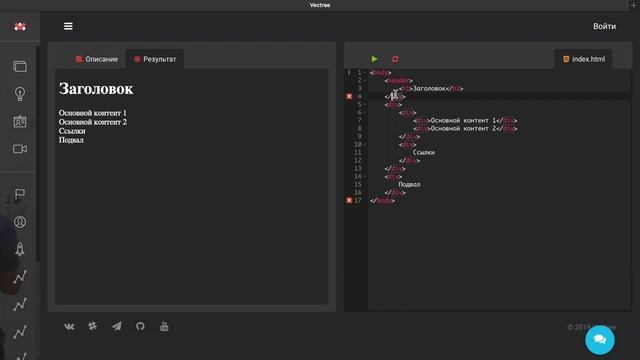
Task: Click 'Основной контент 2' code on line 8
Action: pos(463,129)
